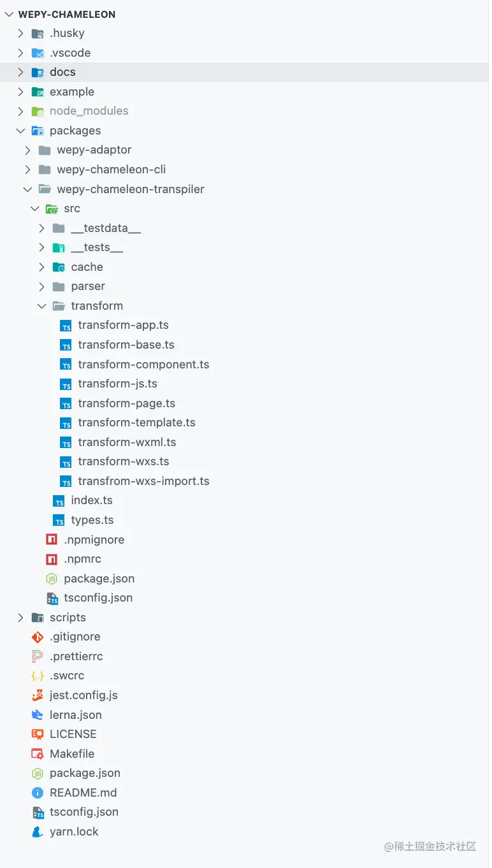Collapse the transform folder chevron

(41, 306)
